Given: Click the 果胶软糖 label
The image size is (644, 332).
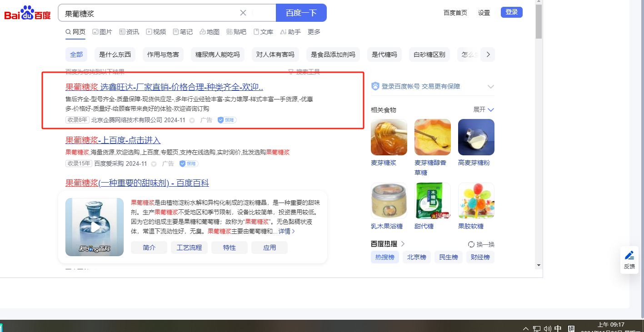Looking at the screenshot, I should point(471,226).
